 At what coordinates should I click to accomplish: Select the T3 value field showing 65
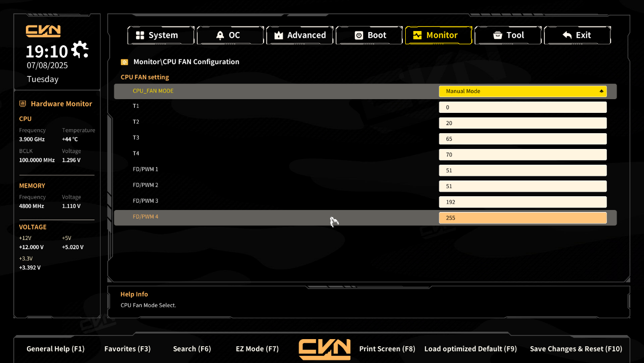point(523,139)
